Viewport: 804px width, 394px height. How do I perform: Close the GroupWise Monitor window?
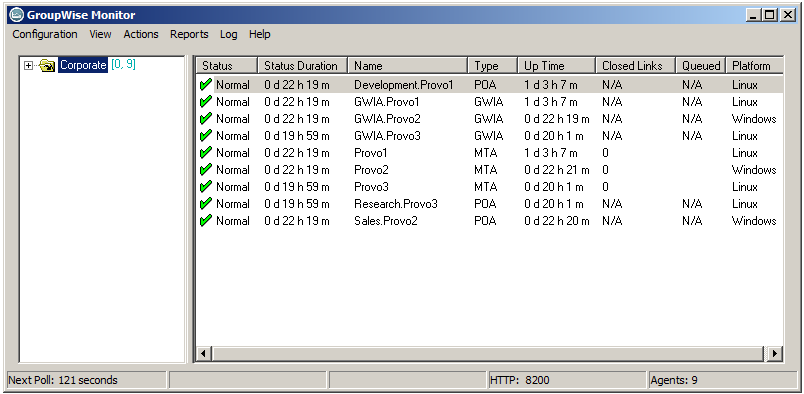pos(788,15)
